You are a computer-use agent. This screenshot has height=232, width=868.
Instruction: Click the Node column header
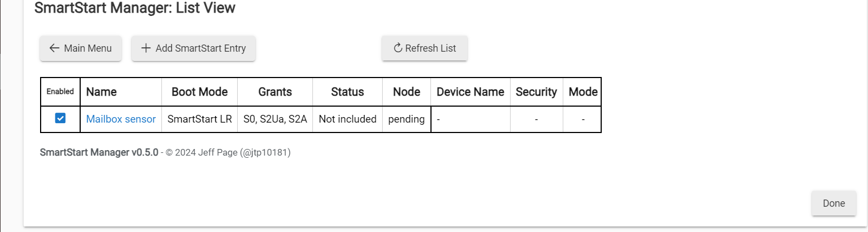click(x=407, y=92)
